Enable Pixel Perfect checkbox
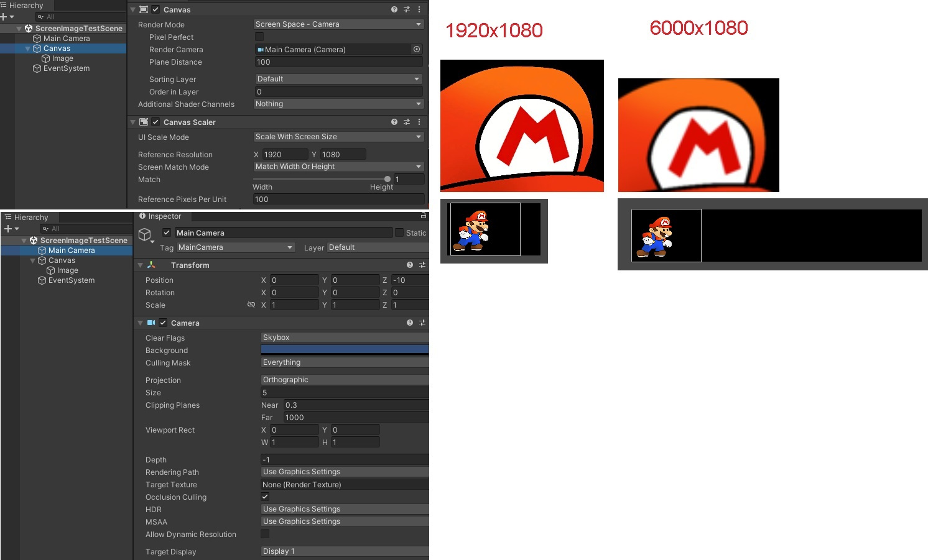The width and height of the screenshot is (928, 560). pyautogui.click(x=259, y=37)
